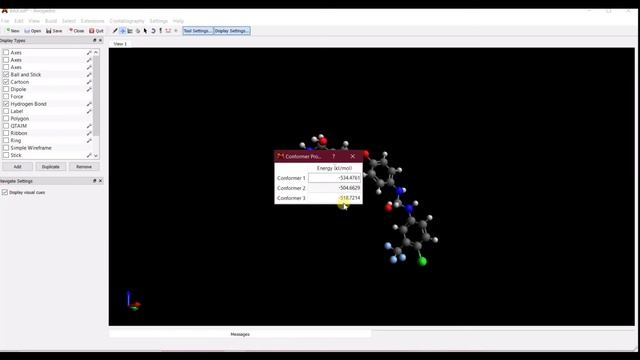Open Ball and Stick settings wrench

tap(89, 75)
